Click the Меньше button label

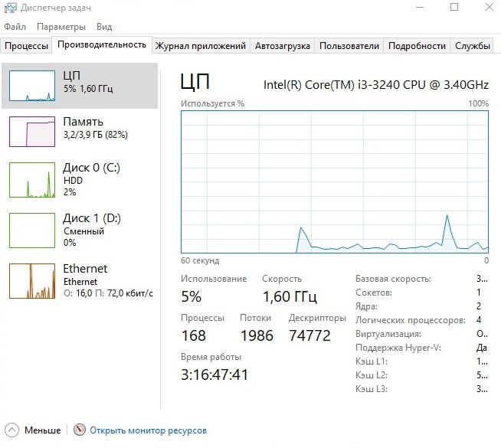coord(42,430)
